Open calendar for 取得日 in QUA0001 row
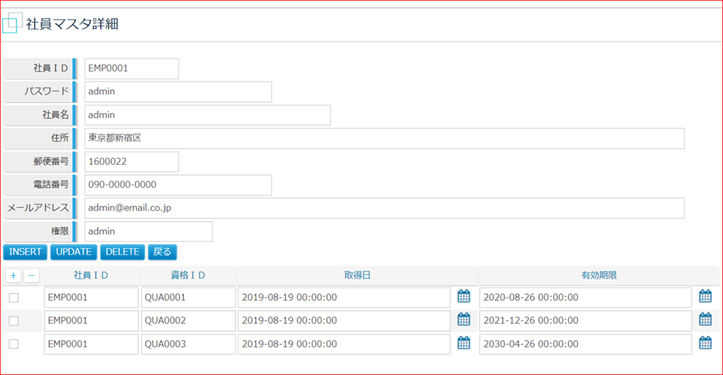Screen dimensions: 723x375 [463, 297]
